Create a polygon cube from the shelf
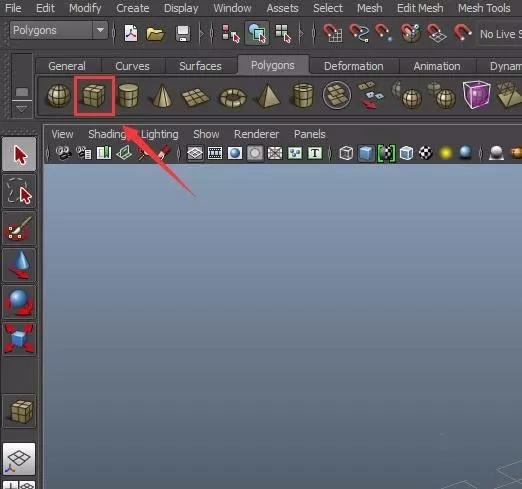This screenshot has width=522, height=489. point(94,95)
